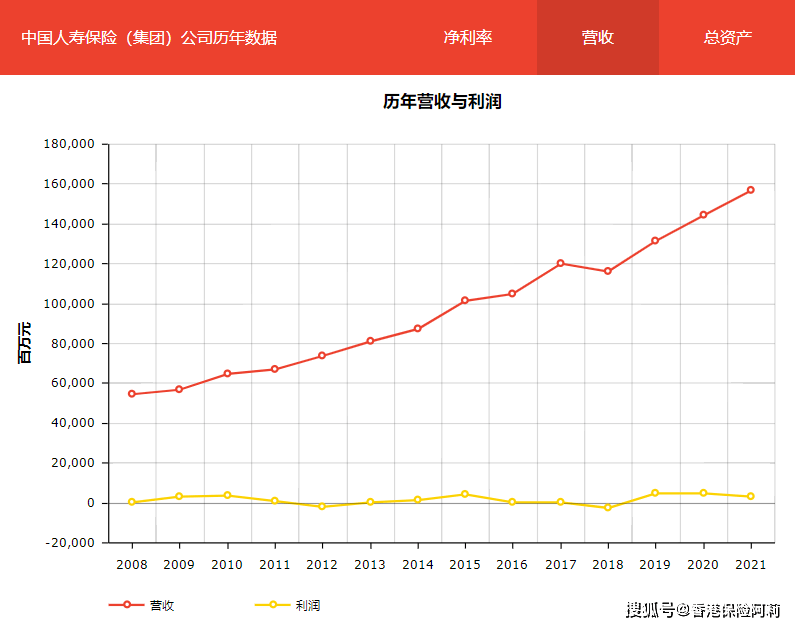The width and height of the screenshot is (795, 627).
Task: Open the 总资产 tab
Action: [728, 38]
